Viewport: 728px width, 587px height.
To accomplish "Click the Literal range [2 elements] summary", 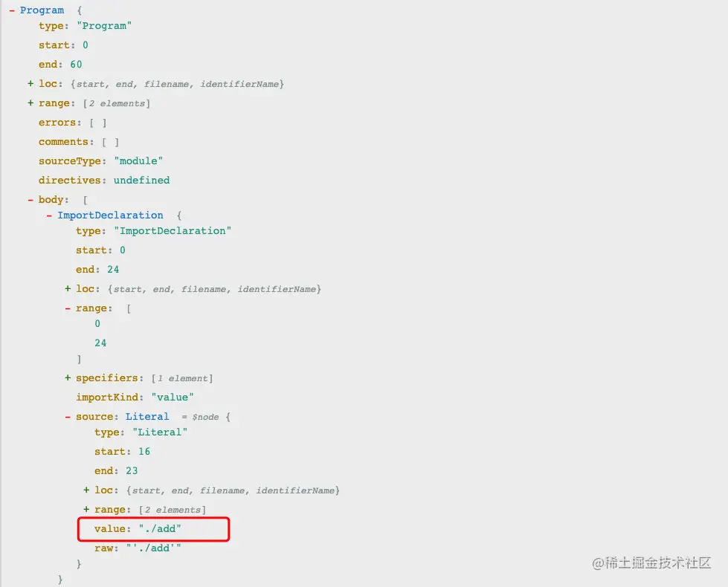I will [x=173, y=510].
